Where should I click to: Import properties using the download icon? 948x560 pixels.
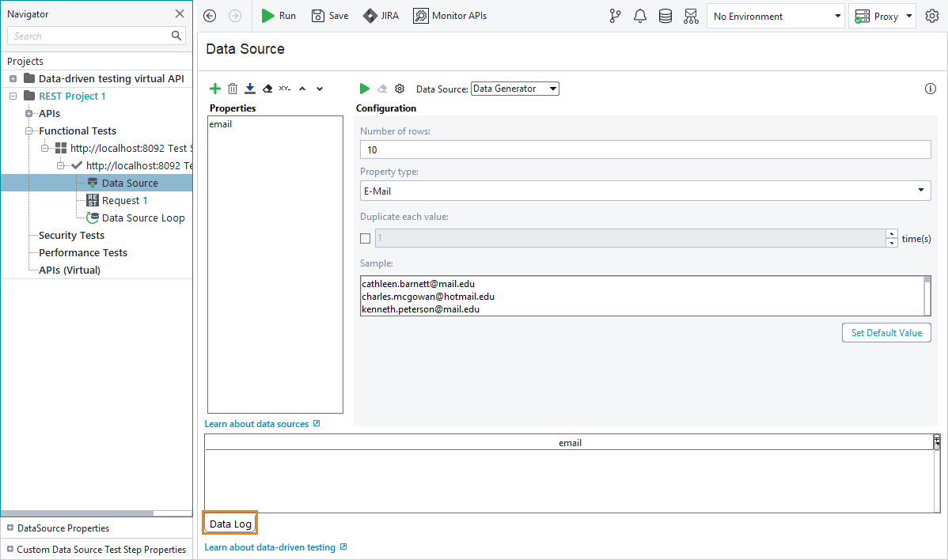(250, 89)
